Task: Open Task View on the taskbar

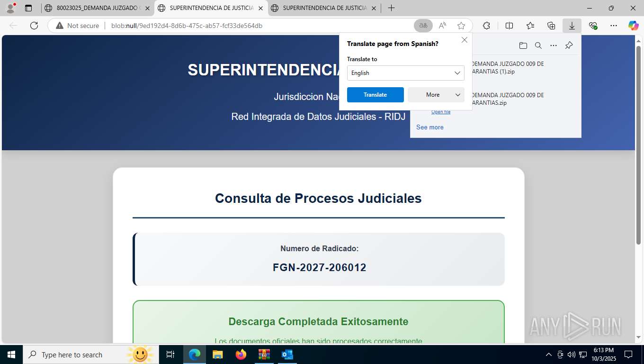Action: click(x=170, y=355)
